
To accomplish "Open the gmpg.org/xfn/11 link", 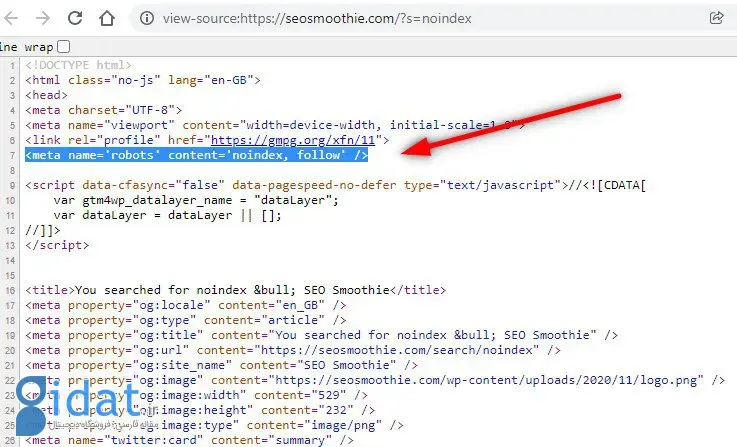I will pyautogui.click(x=316, y=140).
